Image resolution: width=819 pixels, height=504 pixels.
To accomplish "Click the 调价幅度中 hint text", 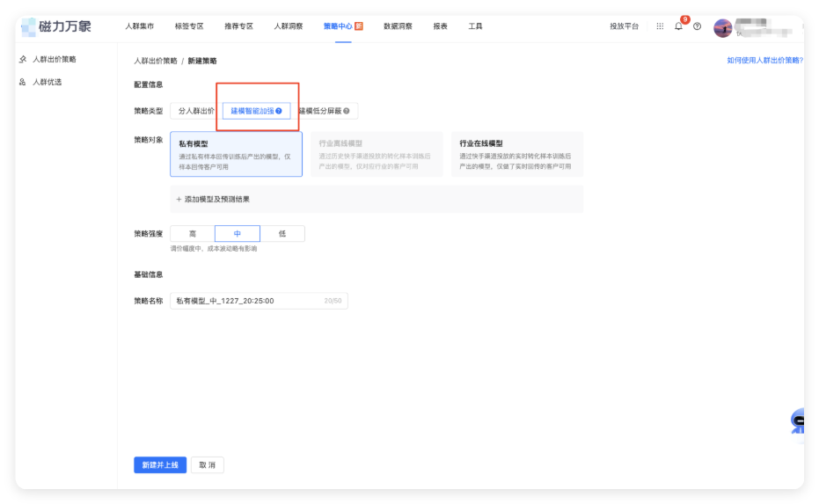I will [x=214, y=249].
